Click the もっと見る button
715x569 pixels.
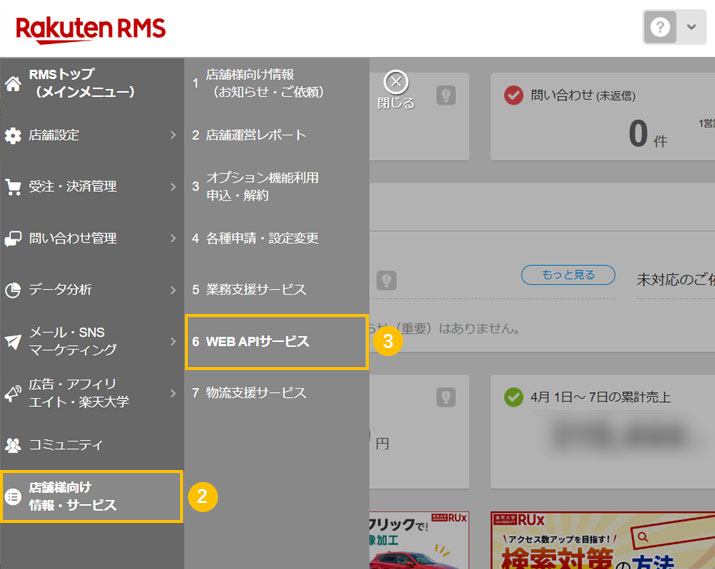tap(567, 275)
